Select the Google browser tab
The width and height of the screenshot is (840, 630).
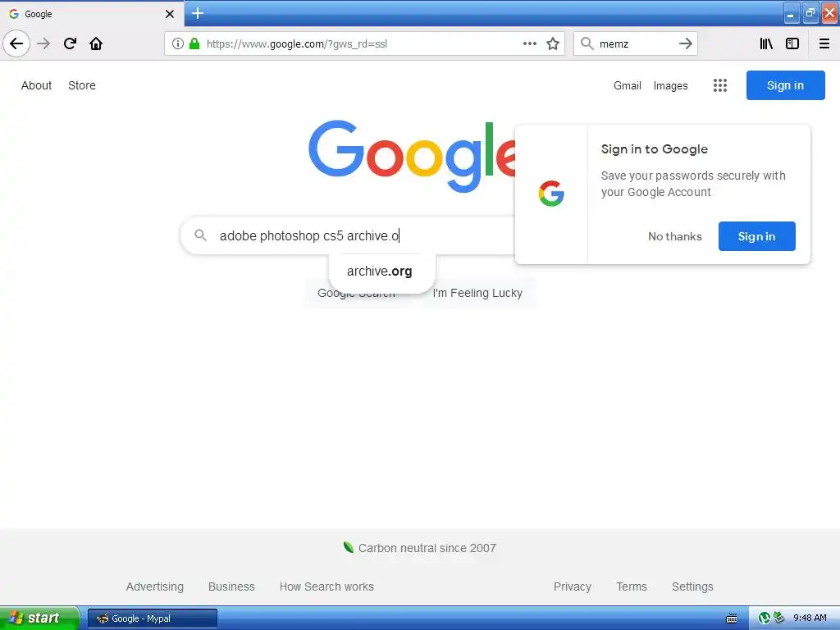91,14
